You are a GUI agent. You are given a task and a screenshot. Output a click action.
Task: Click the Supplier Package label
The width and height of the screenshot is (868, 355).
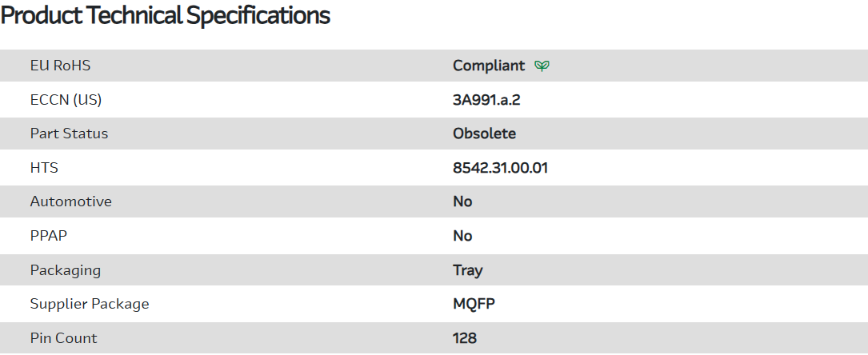coord(89,304)
